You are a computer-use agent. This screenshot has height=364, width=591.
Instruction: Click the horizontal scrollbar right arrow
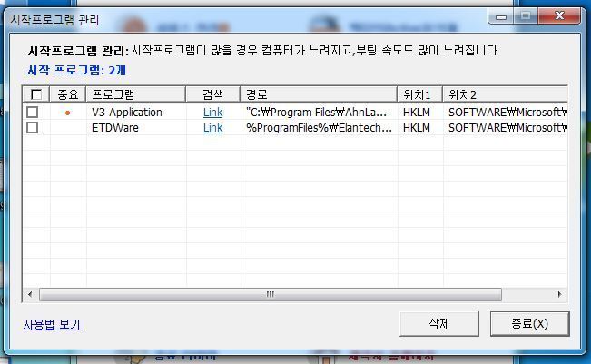559,294
